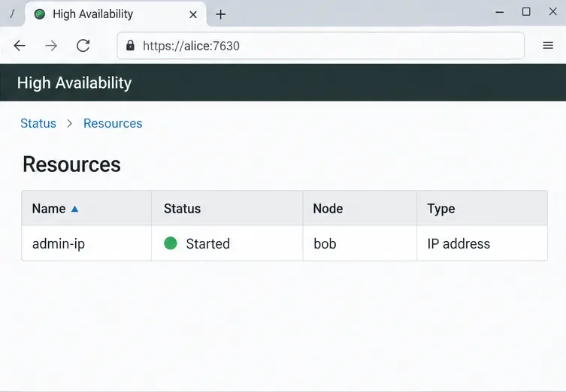This screenshot has width=566, height=392.
Task: Select the admin-ip resource name
Action: [x=59, y=244]
